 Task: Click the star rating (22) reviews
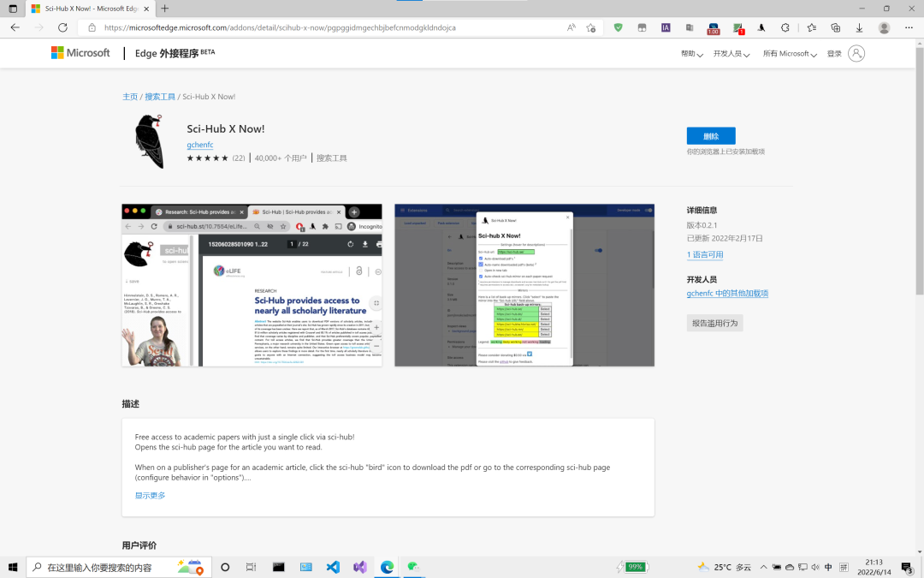[x=216, y=158]
